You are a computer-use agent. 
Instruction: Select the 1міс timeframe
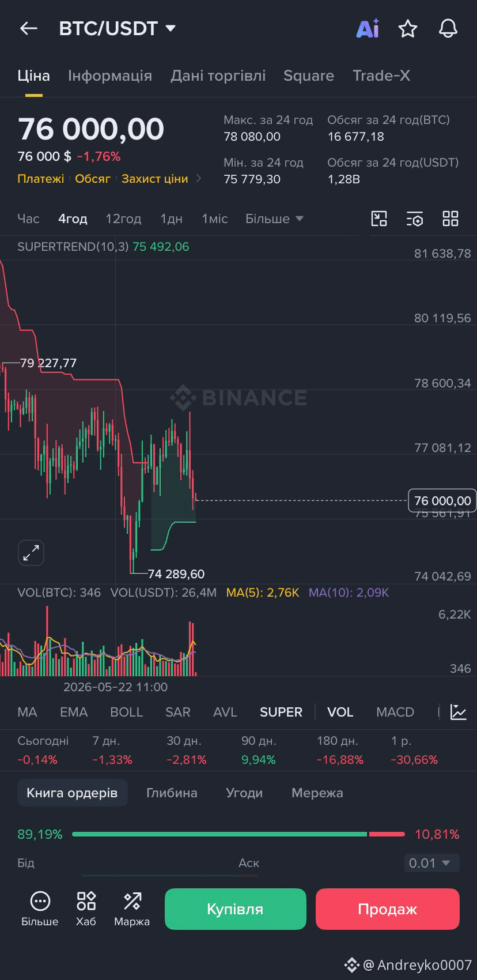coord(215,218)
